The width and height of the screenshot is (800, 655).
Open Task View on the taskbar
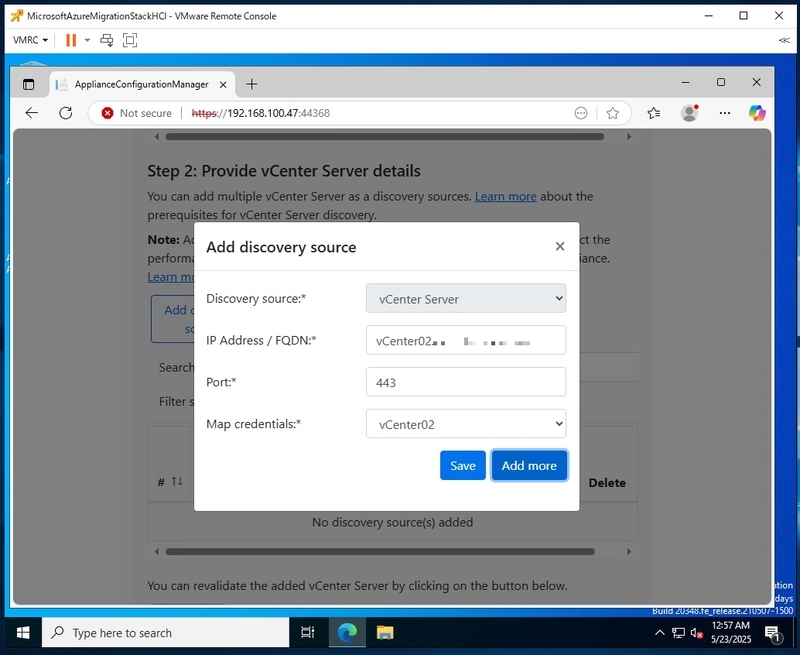[x=308, y=633]
